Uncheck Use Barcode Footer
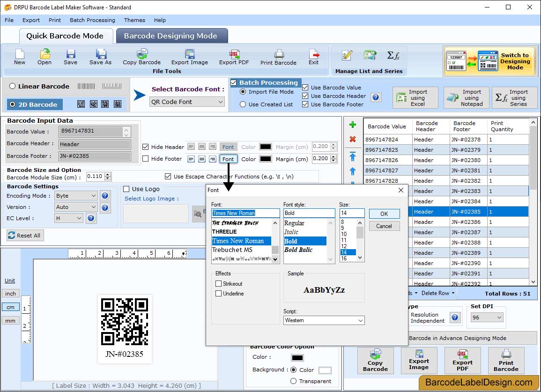541x392 pixels. tap(305, 104)
